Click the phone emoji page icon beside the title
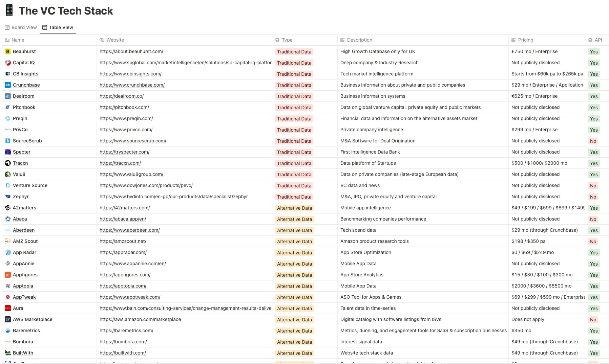609x364 pixels. click(9, 10)
